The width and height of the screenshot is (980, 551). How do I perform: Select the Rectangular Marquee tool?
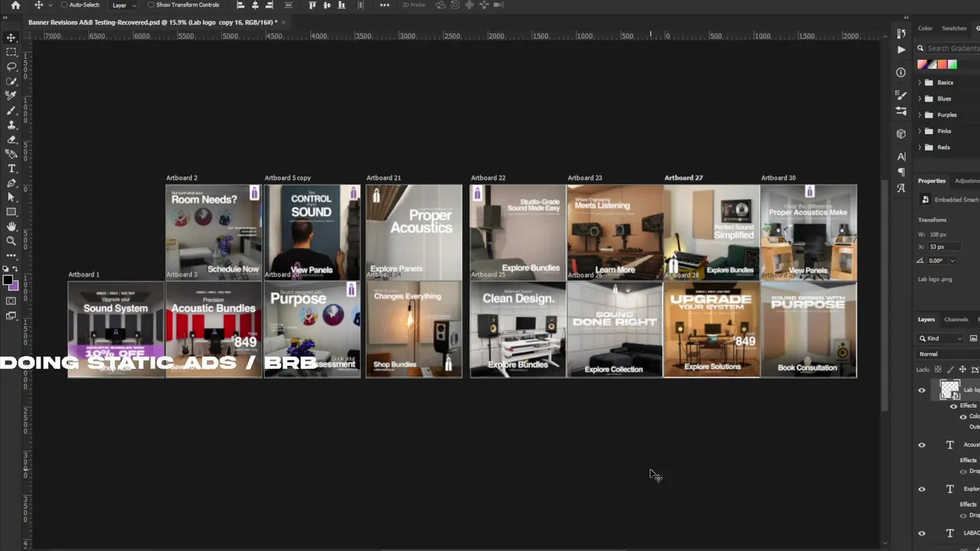coord(11,52)
